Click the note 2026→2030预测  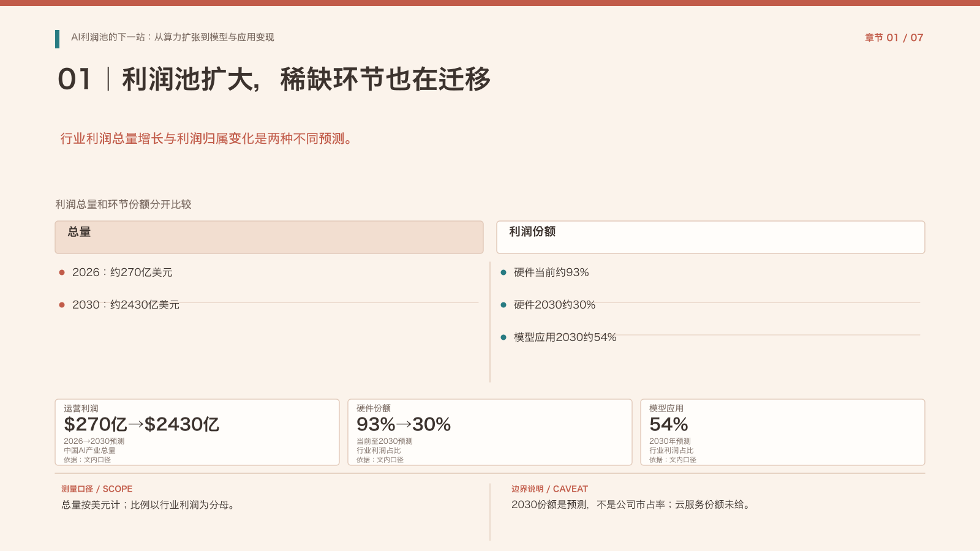[x=94, y=441]
